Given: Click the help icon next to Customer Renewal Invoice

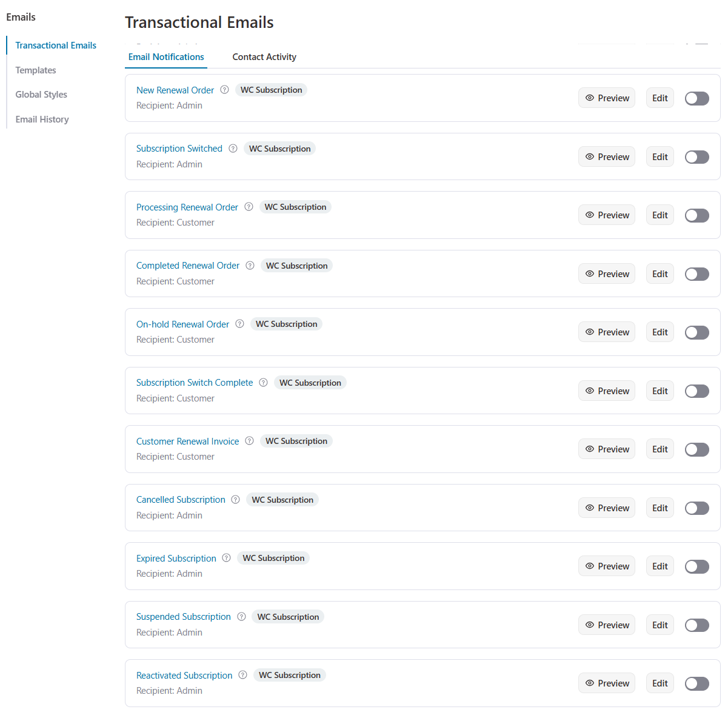Looking at the screenshot, I should [x=249, y=441].
